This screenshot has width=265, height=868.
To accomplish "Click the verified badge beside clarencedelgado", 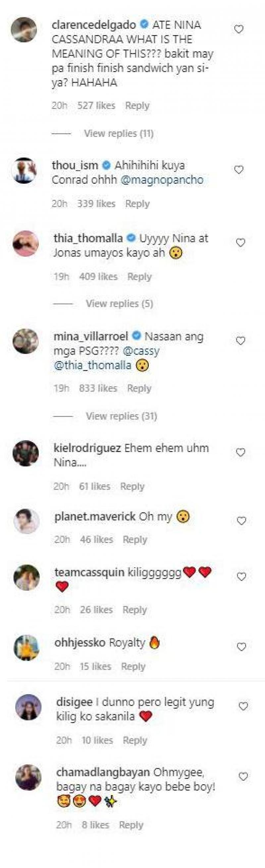I will click(x=144, y=24).
